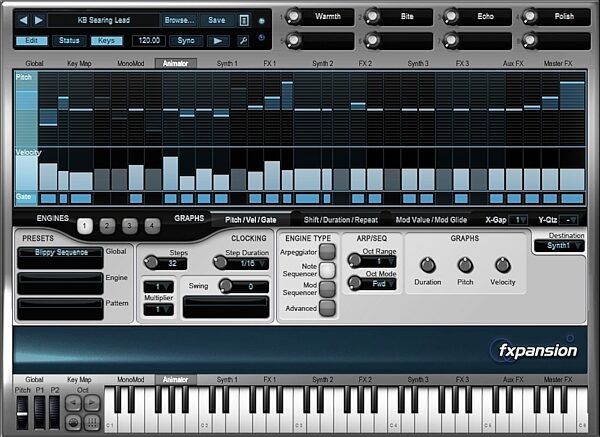600x437 pixels.
Task: Adjust the Echo macro knob
Action: [451, 16]
